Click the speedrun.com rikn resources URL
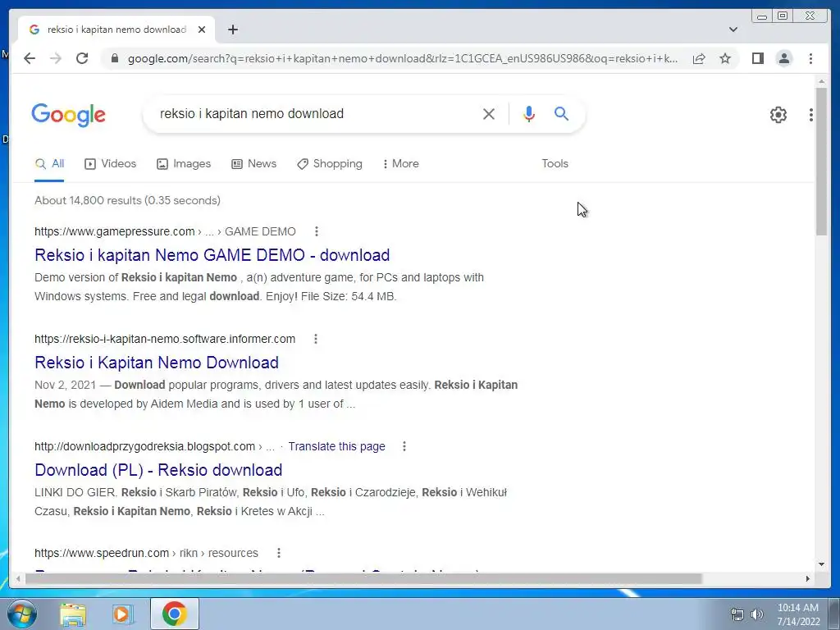Screen dimensions: 840x630 (x=146, y=553)
